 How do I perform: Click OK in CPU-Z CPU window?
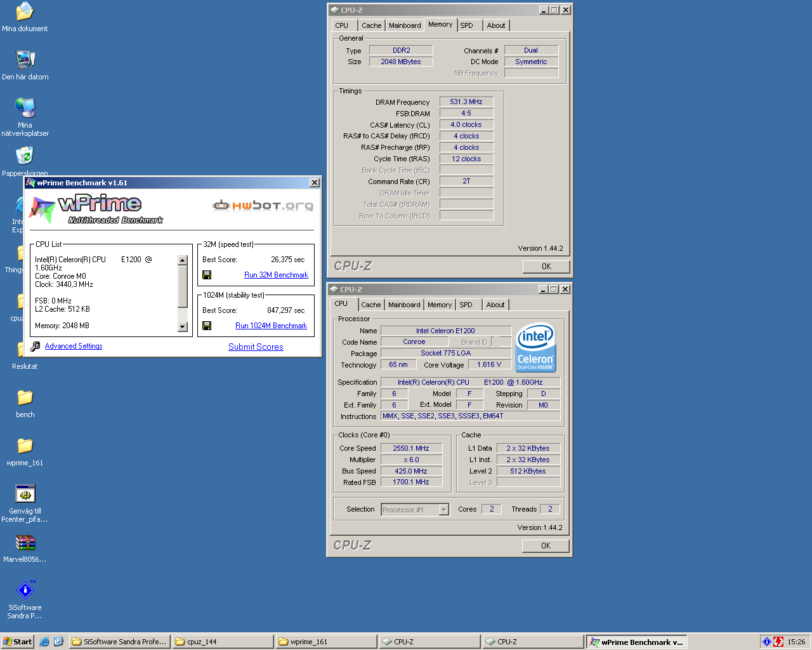click(x=546, y=546)
